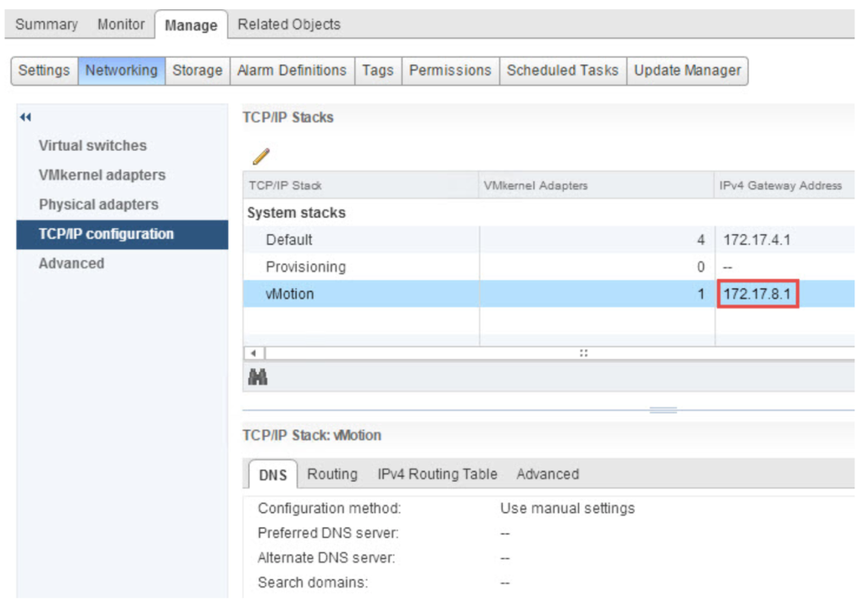Switch to the Permissions sub-tab
The width and height of the screenshot is (868, 614).
[x=450, y=70]
